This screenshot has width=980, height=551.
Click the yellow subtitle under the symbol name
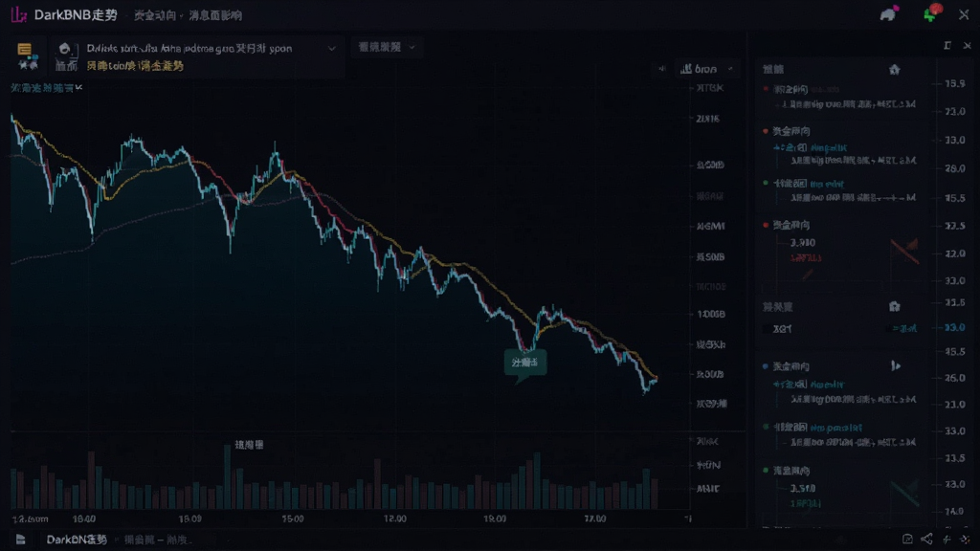(135, 66)
